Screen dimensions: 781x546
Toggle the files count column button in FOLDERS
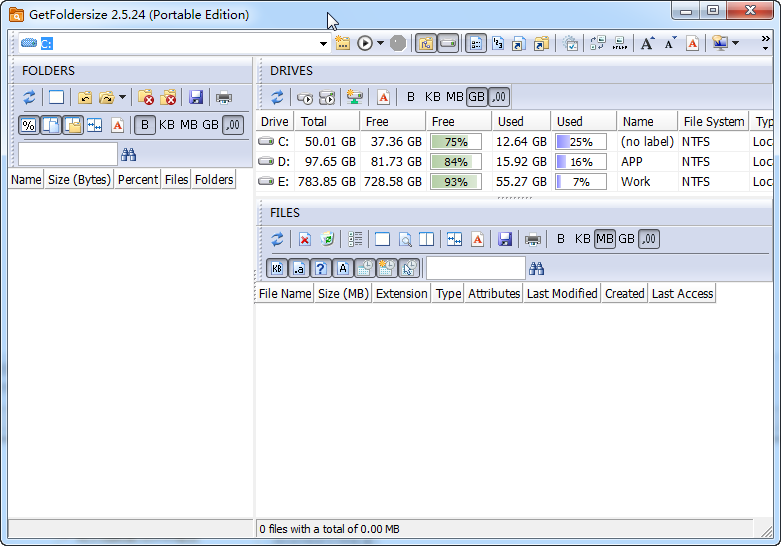51,125
